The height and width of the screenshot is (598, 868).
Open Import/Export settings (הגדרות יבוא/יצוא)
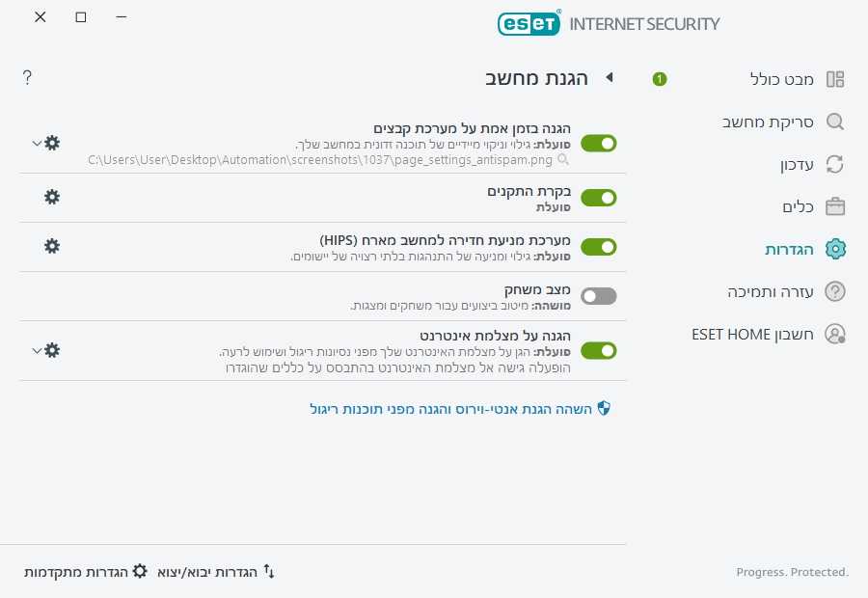pos(217,572)
